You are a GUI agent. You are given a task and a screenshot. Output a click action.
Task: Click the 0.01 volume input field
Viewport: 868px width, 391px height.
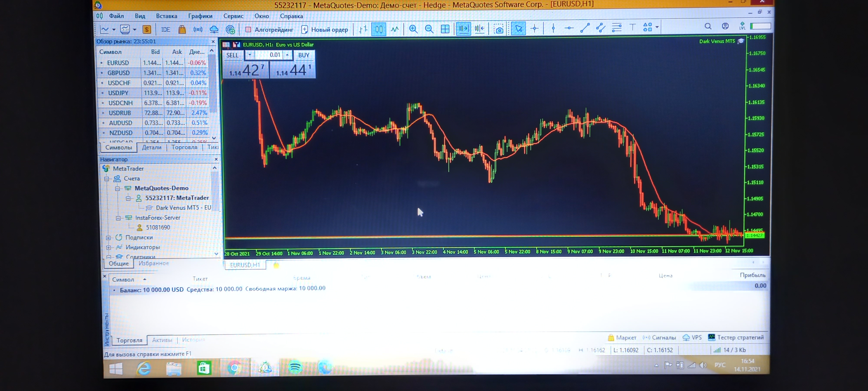click(x=269, y=55)
